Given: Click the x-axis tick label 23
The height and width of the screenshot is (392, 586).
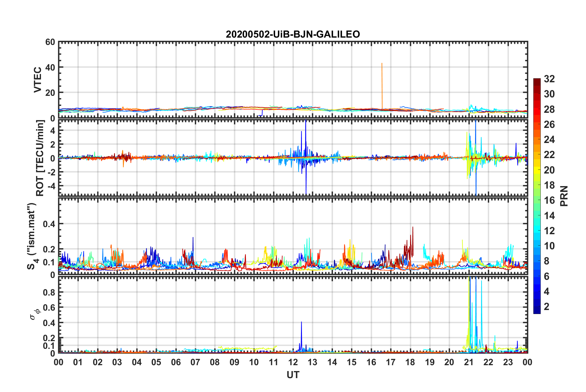Looking at the screenshot, I should tap(508, 362).
